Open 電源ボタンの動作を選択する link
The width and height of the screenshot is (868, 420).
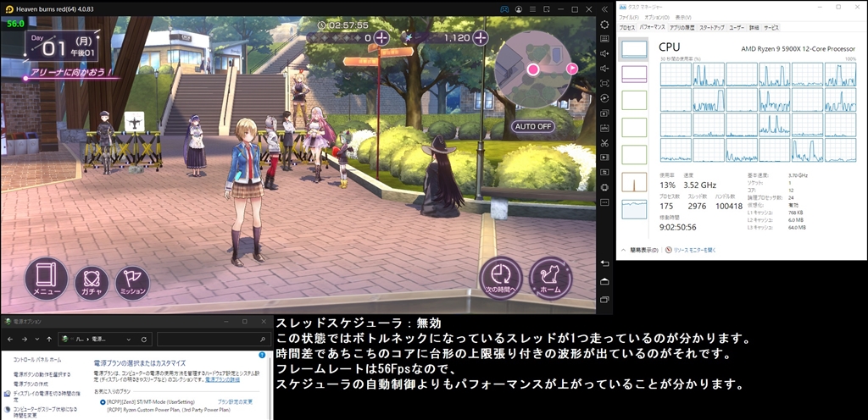42,374
